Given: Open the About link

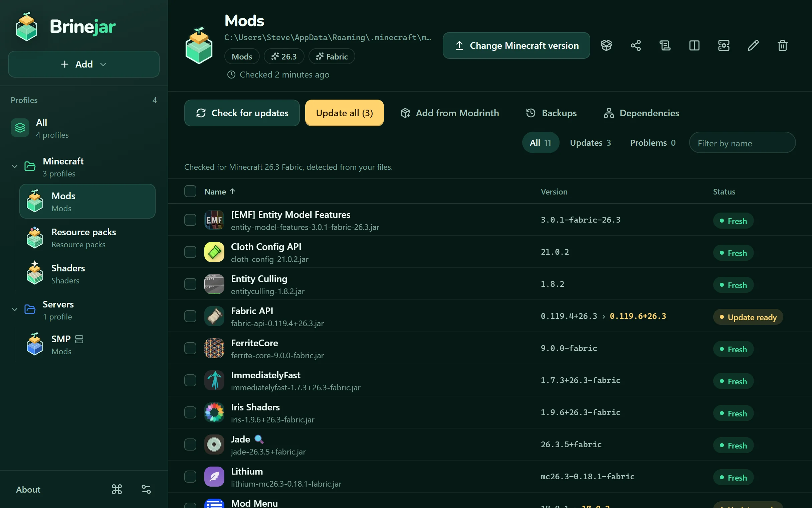Looking at the screenshot, I should coord(28,490).
